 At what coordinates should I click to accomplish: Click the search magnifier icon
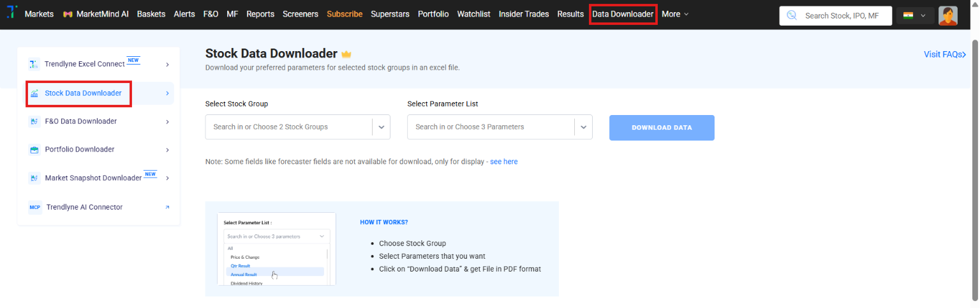792,15
